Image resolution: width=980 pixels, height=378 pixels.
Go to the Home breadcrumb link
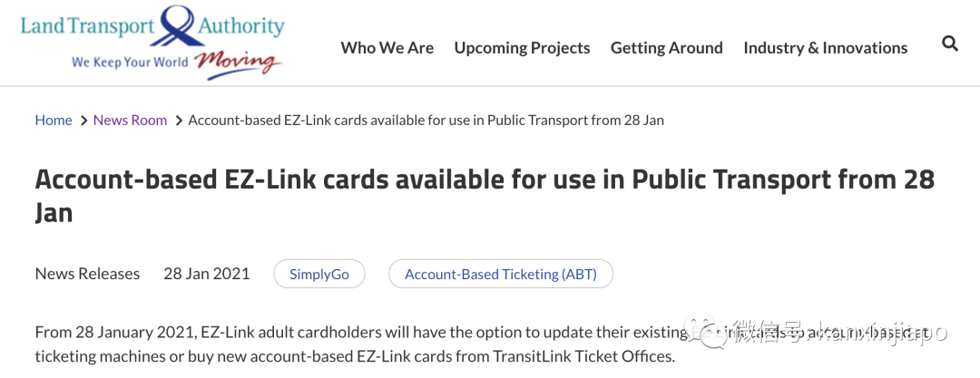[54, 121]
